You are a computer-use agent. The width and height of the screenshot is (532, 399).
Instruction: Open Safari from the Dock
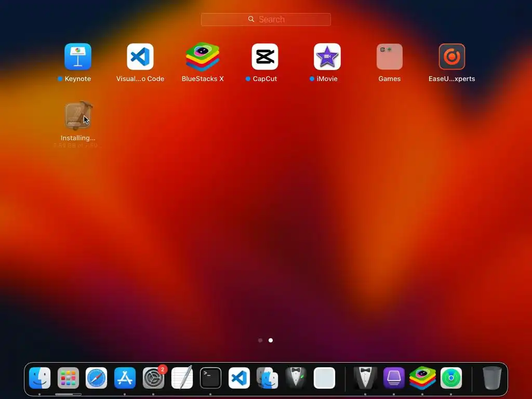pos(96,378)
